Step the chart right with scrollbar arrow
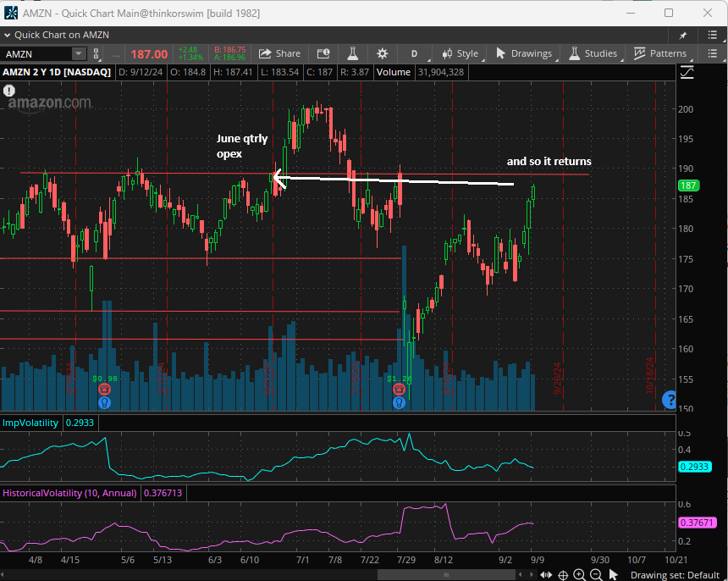The height and width of the screenshot is (581, 728). (x=532, y=575)
